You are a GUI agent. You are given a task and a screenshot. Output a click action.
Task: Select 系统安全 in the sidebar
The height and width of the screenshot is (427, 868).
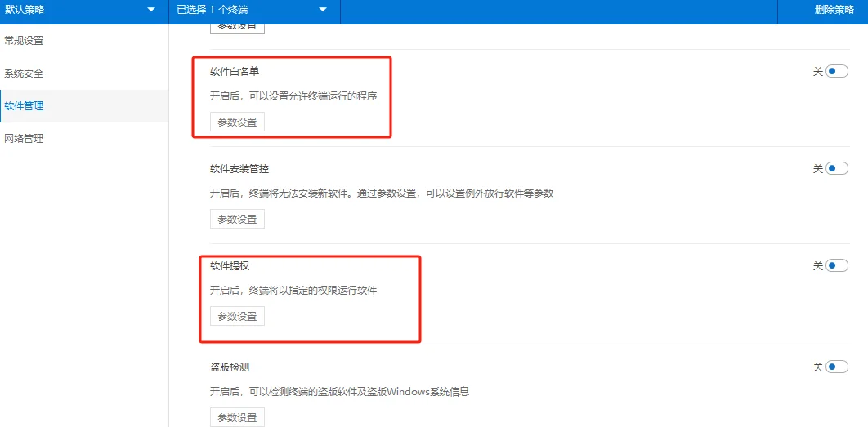point(84,73)
